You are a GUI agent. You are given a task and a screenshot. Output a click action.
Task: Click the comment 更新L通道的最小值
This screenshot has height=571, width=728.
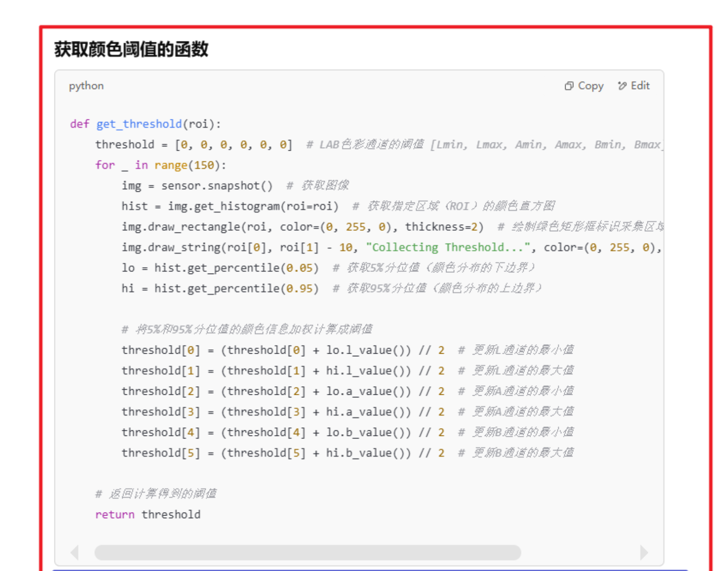516,350
